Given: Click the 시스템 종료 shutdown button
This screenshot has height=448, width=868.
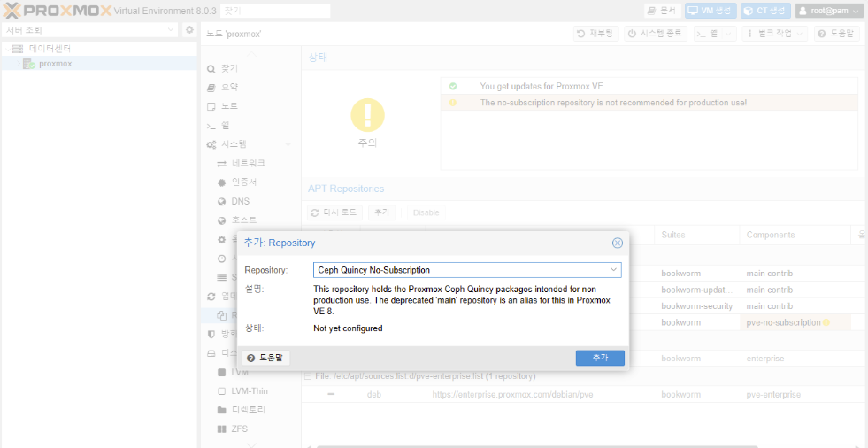Looking at the screenshot, I should coord(656,34).
